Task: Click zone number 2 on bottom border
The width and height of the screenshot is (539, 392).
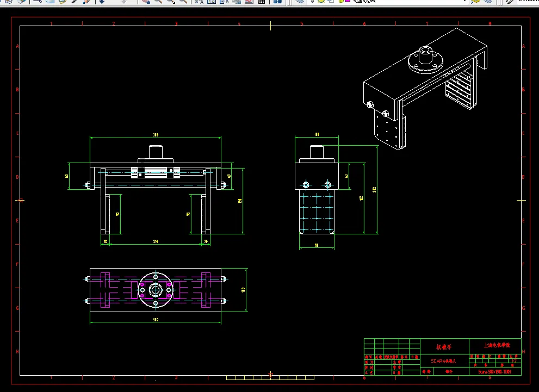Action: pos(114,377)
